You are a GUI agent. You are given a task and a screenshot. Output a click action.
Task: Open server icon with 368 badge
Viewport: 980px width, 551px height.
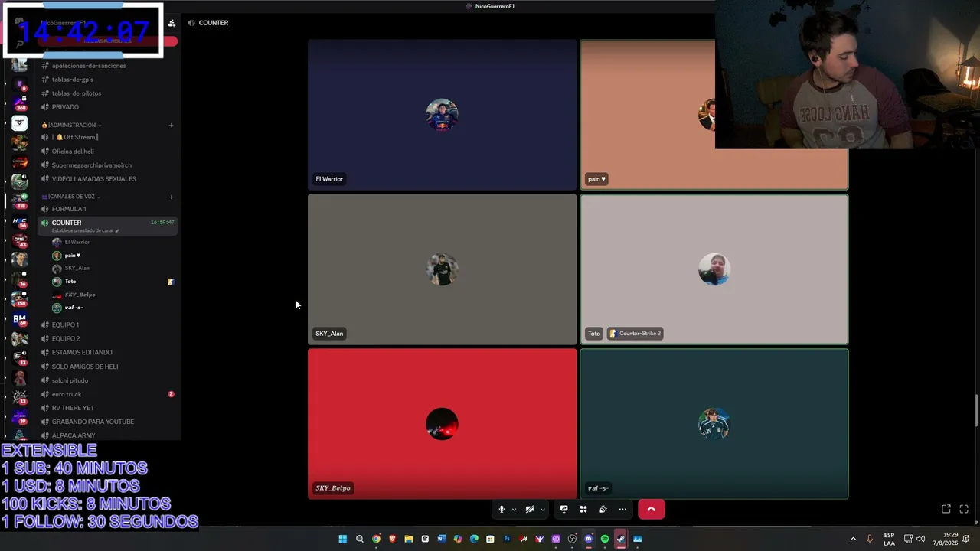pyautogui.click(x=20, y=103)
